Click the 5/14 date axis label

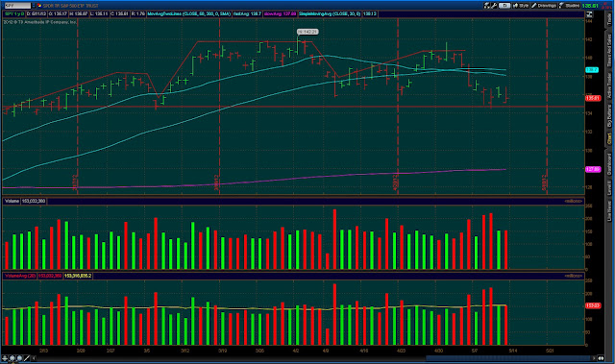513,351
